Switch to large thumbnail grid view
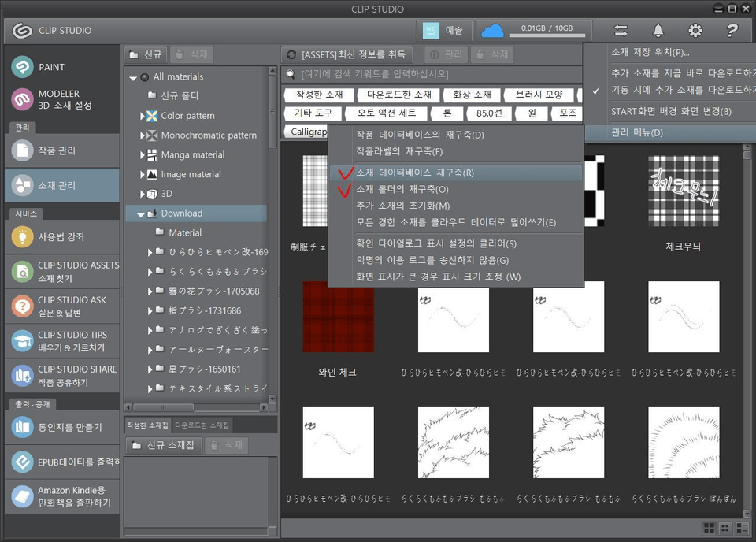This screenshot has height=542, width=756. coord(710,528)
